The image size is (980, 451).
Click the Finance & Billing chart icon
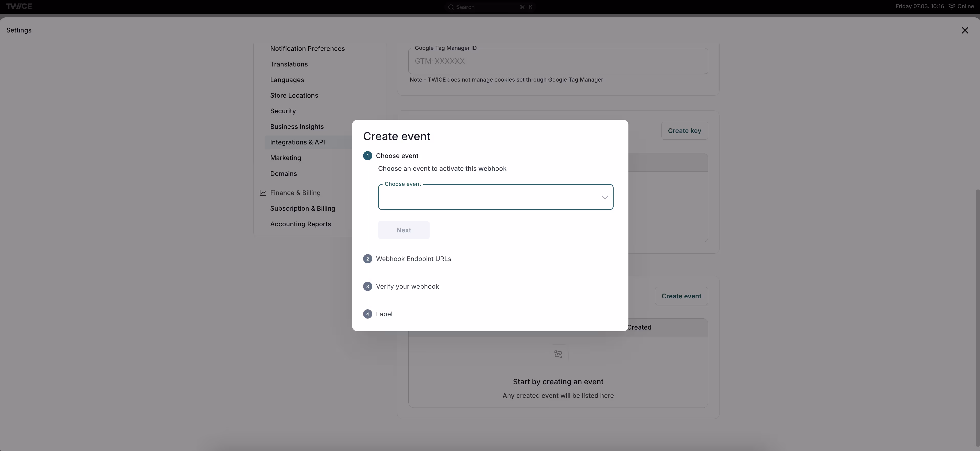[x=263, y=193]
